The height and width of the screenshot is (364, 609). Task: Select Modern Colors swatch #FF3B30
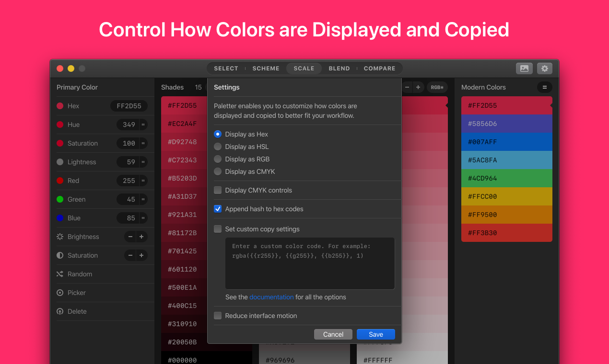point(507,233)
